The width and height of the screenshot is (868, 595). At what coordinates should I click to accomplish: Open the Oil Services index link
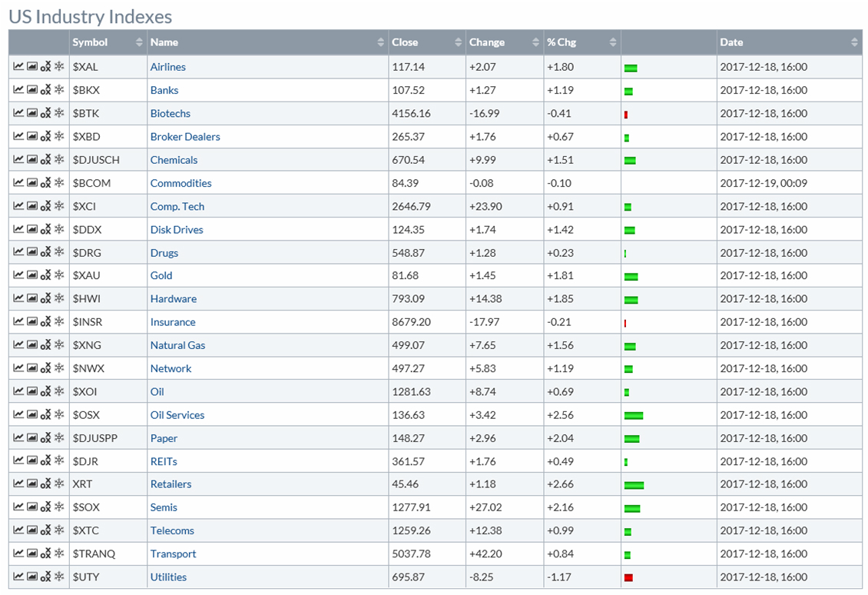[x=177, y=415]
